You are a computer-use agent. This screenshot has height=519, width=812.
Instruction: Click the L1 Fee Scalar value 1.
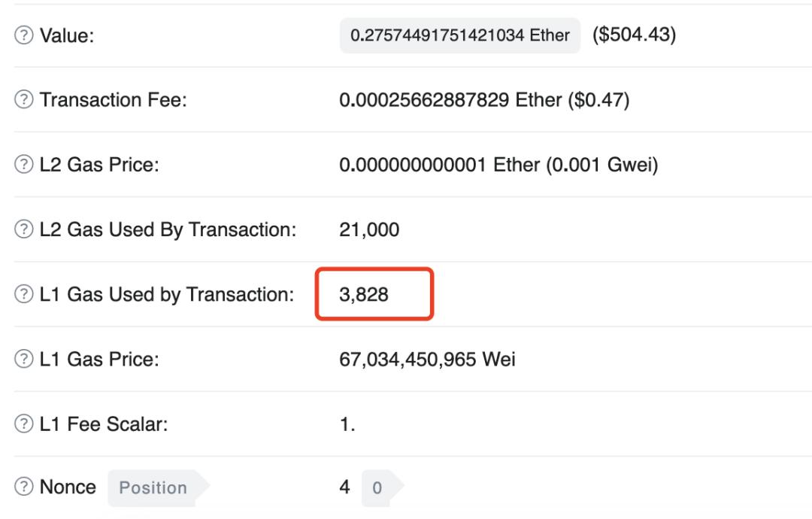click(x=347, y=425)
